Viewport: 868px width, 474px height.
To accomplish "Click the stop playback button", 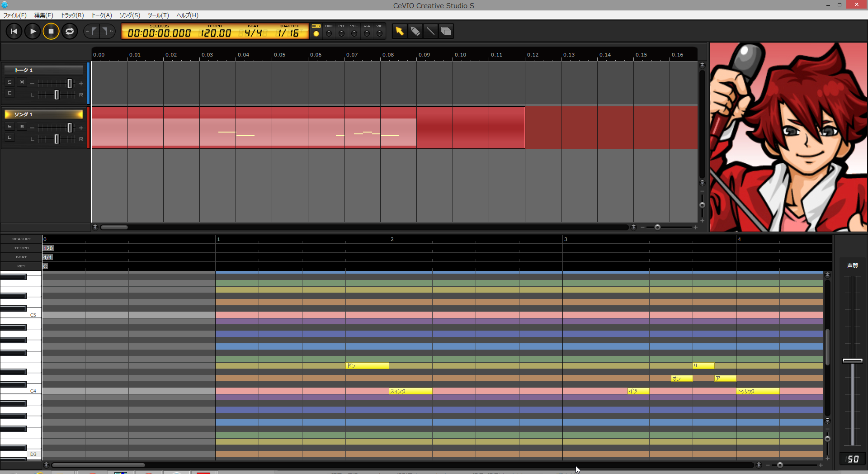I will pos(51,31).
